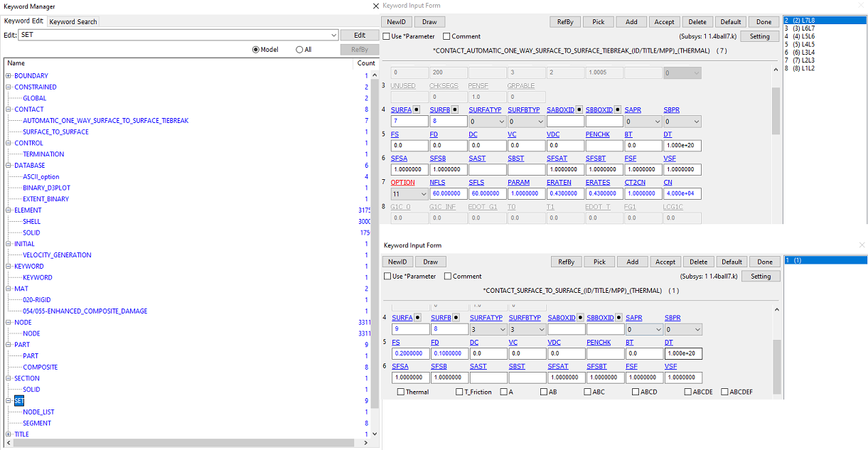Viewport: 868px width, 450px height.
Task: Click Accept in the upper TIEBREAK form
Action: pos(664,22)
